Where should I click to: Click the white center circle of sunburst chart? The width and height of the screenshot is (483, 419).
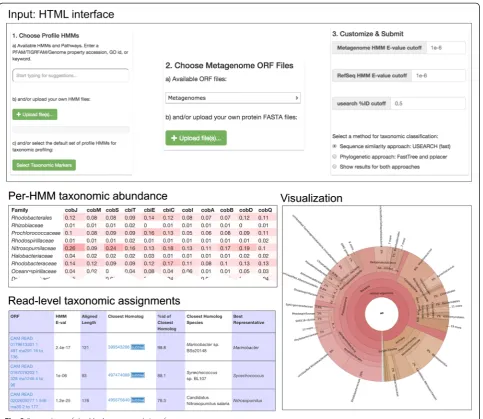[381, 314]
